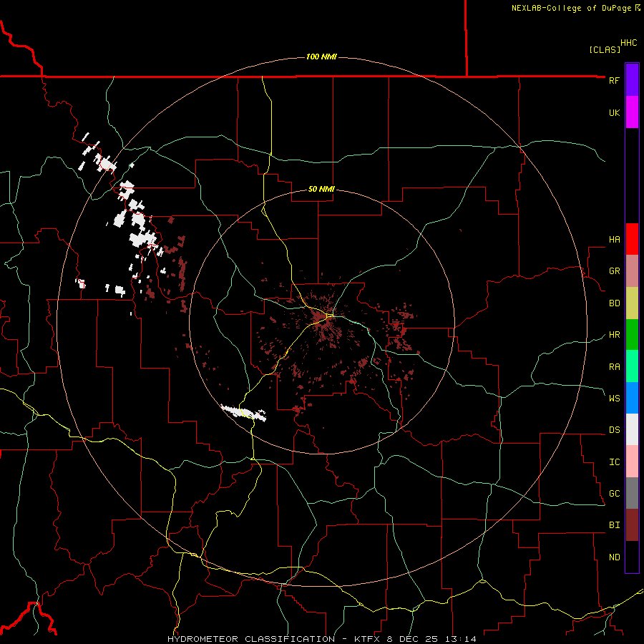
Task: Click the white dry snow band near the yellow highway
Action: coord(243,412)
